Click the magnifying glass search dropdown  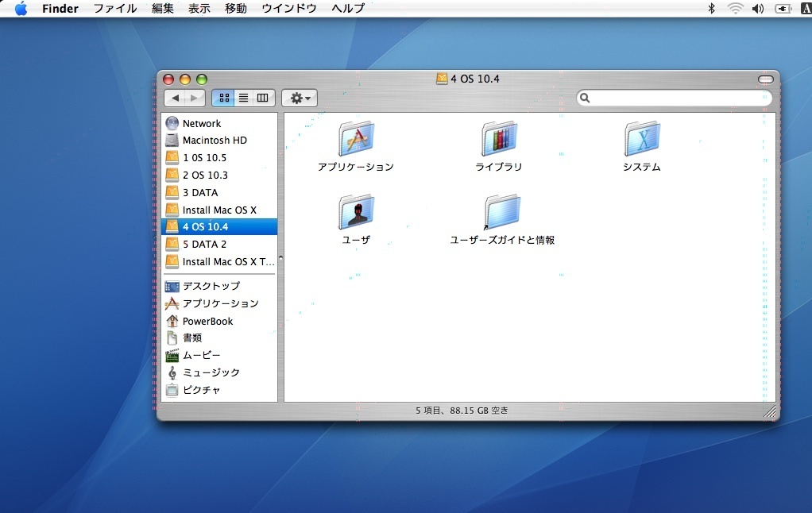(x=586, y=98)
